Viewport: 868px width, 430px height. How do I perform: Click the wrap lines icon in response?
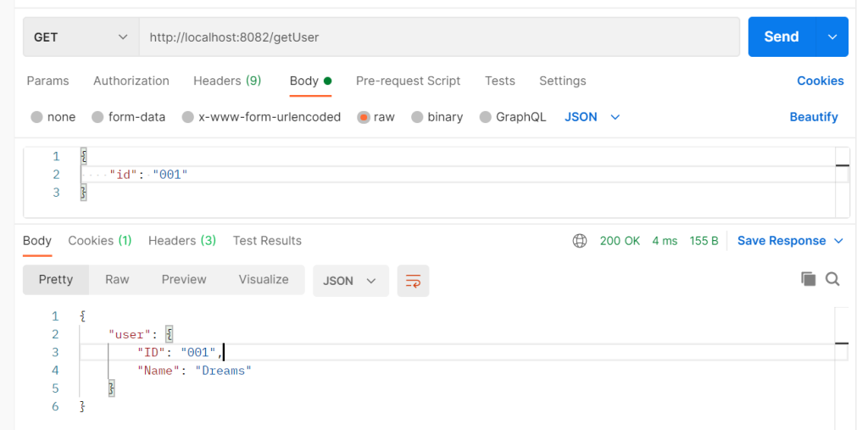coord(413,281)
